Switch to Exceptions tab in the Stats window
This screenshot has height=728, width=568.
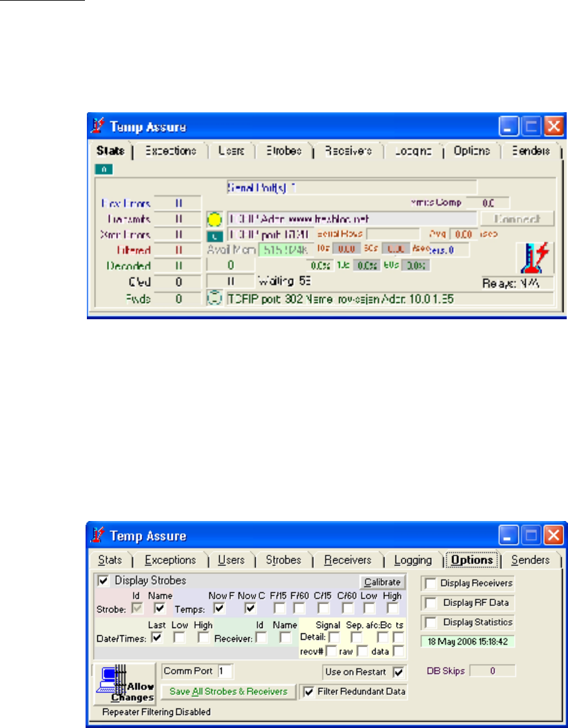171,151
